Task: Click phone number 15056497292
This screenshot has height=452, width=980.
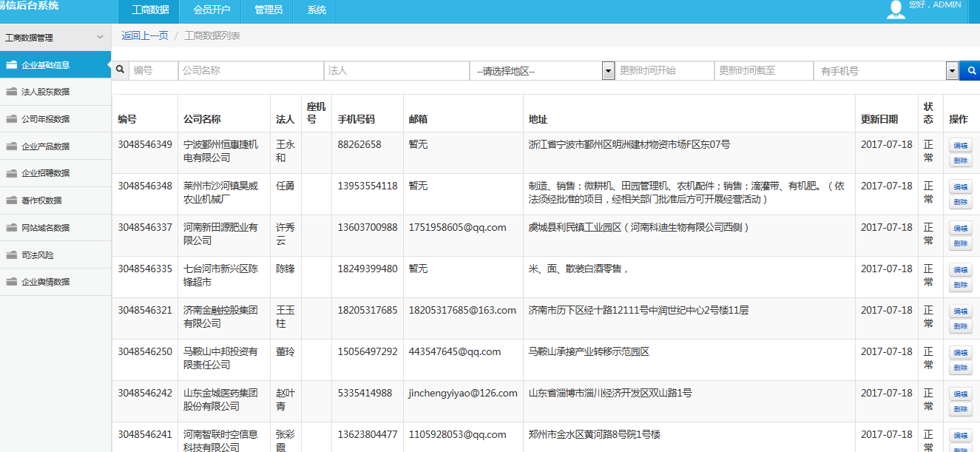Action: [x=368, y=351]
